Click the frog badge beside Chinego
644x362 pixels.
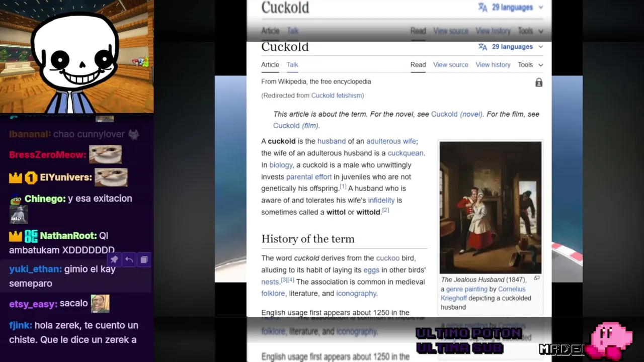pyautogui.click(x=16, y=199)
